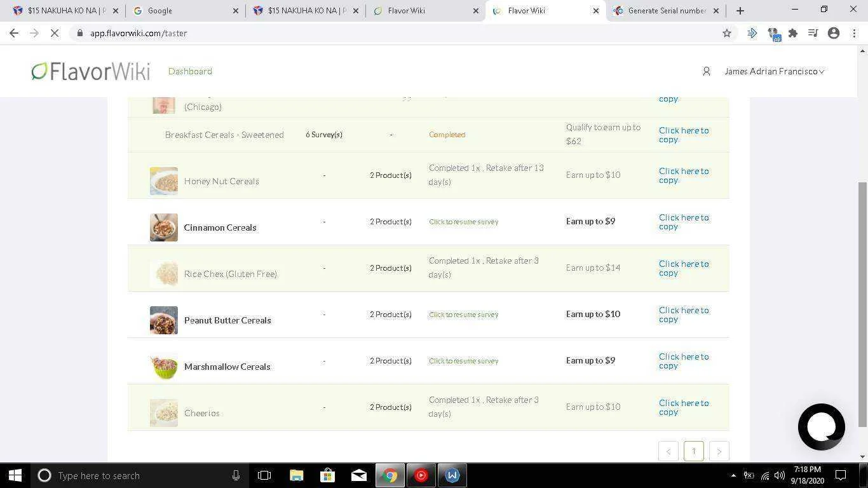Select the Peanut Butter Cereals title
The image size is (868, 488).
(227, 320)
